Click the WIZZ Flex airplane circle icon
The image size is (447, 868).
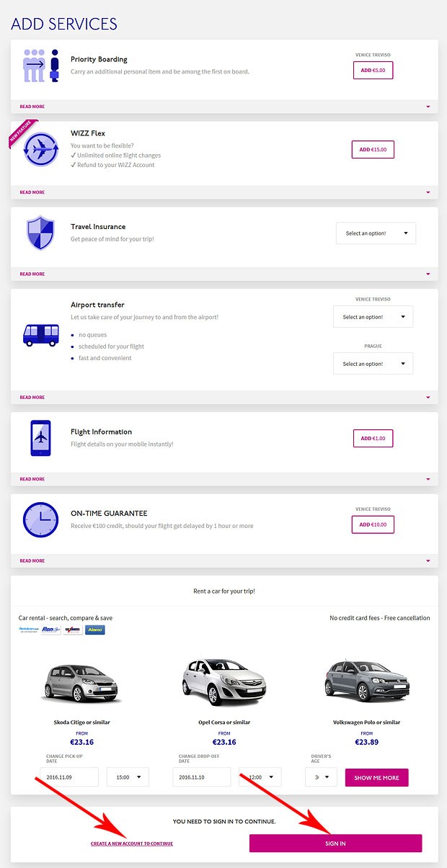[40, 149]
